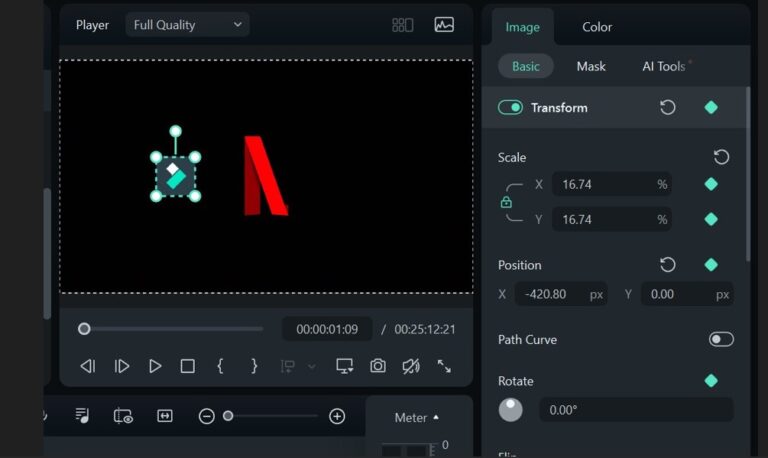Screen dimensions: 768x458
Task: Open the audio mixer notes icon
Action: pyautogui.click(x=82, y=416)
